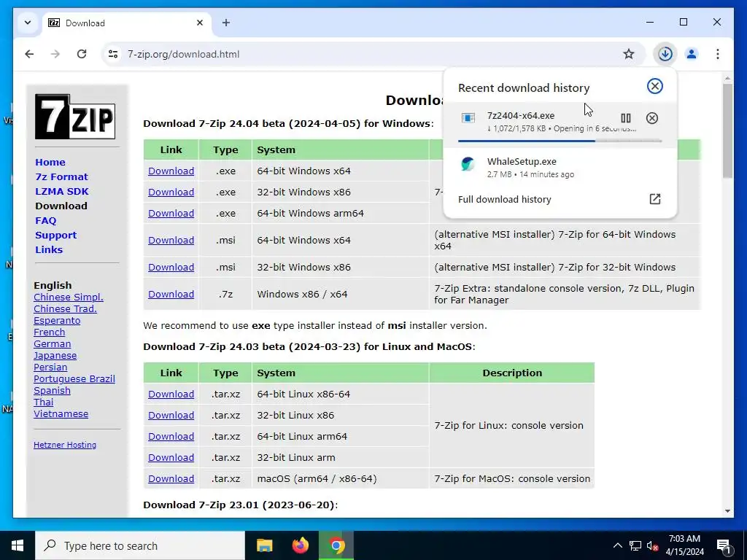
Task: Open the Support sidebar link
Action: pyautogui.click(x=55, y=236)
